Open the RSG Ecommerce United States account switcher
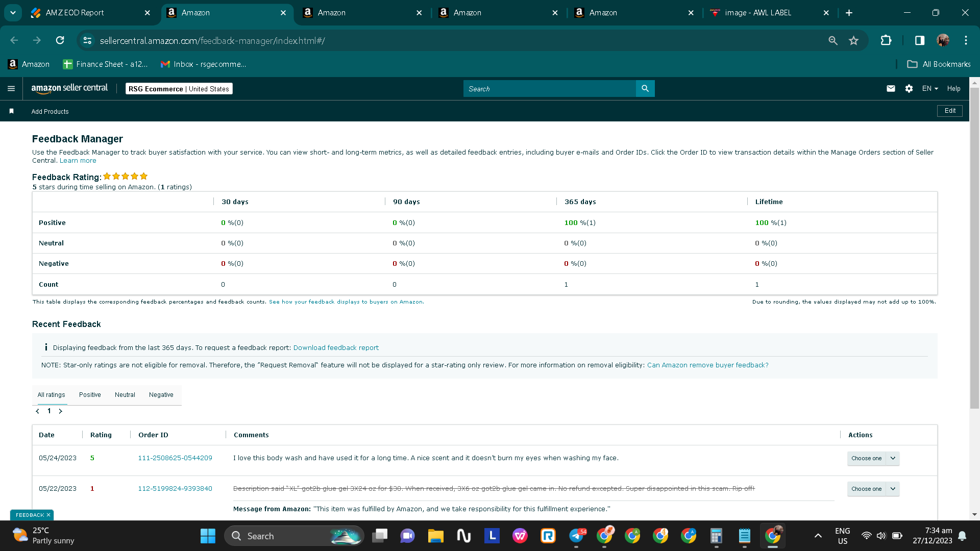 tap(179, 89)
